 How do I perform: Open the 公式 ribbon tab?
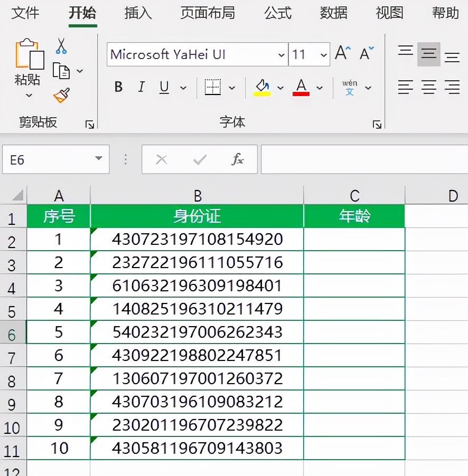click(x=278, y=13)
